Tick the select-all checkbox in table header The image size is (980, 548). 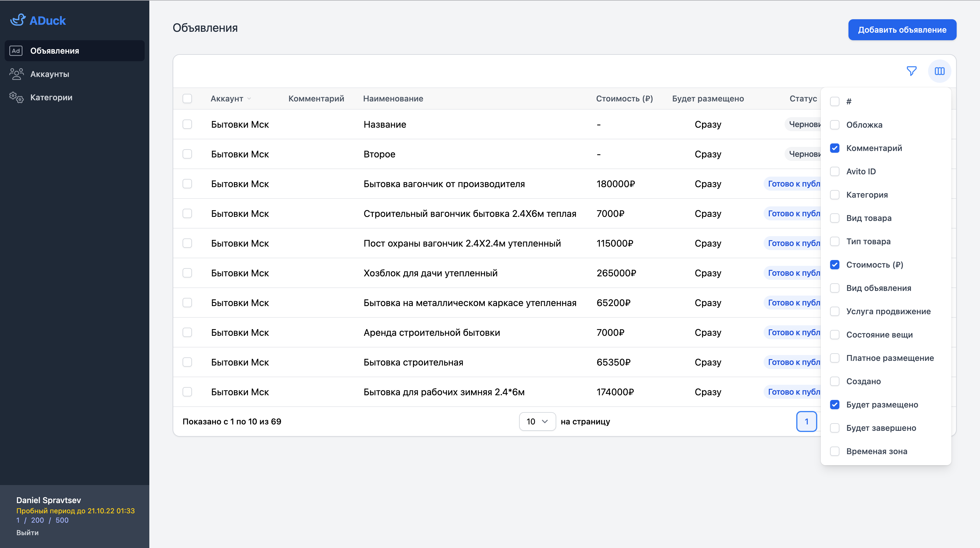[187, 99]
